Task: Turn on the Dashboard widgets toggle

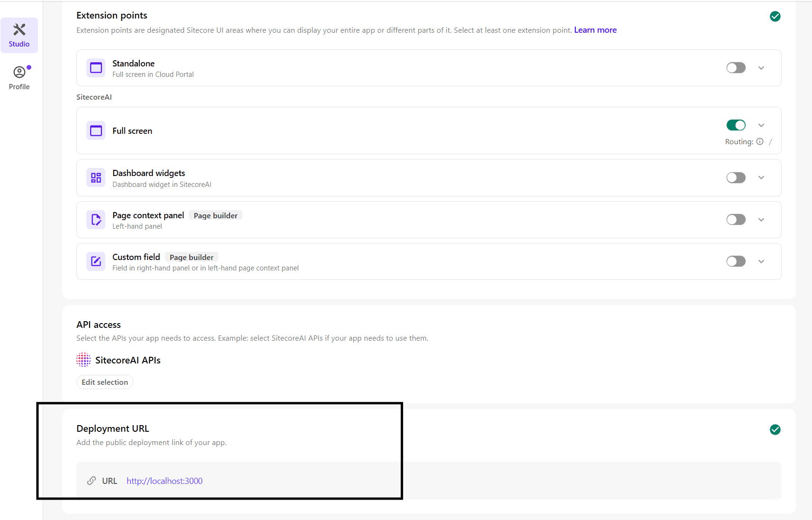Action: pos(736,177)
